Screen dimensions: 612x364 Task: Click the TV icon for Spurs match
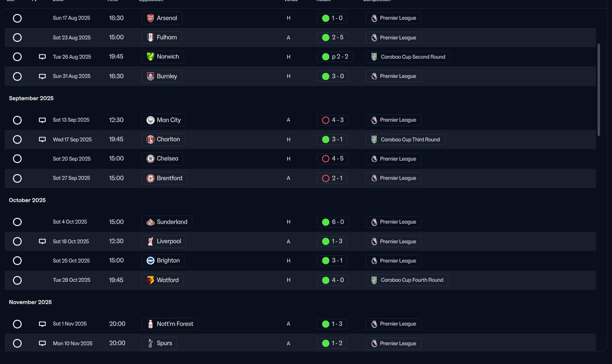pyautogui.click(x=42, y=343)
